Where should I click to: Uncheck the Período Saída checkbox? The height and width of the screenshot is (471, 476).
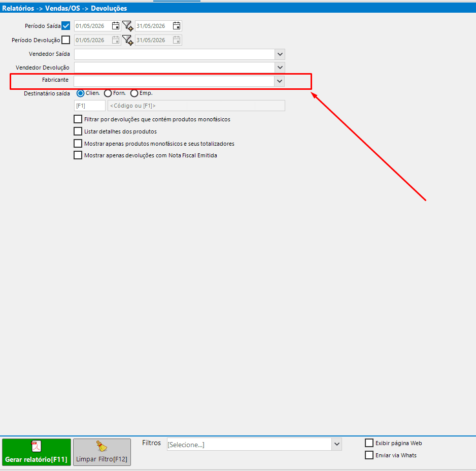[65, 26]
